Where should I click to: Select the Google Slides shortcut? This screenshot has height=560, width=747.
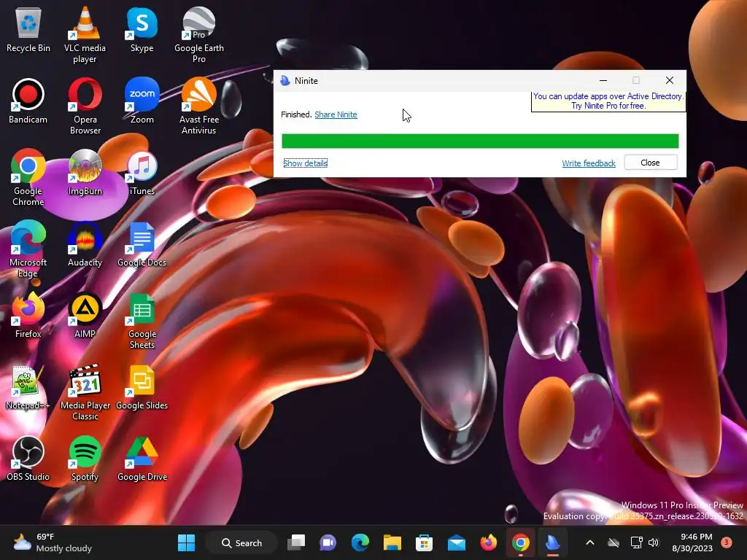click(142, 386)
